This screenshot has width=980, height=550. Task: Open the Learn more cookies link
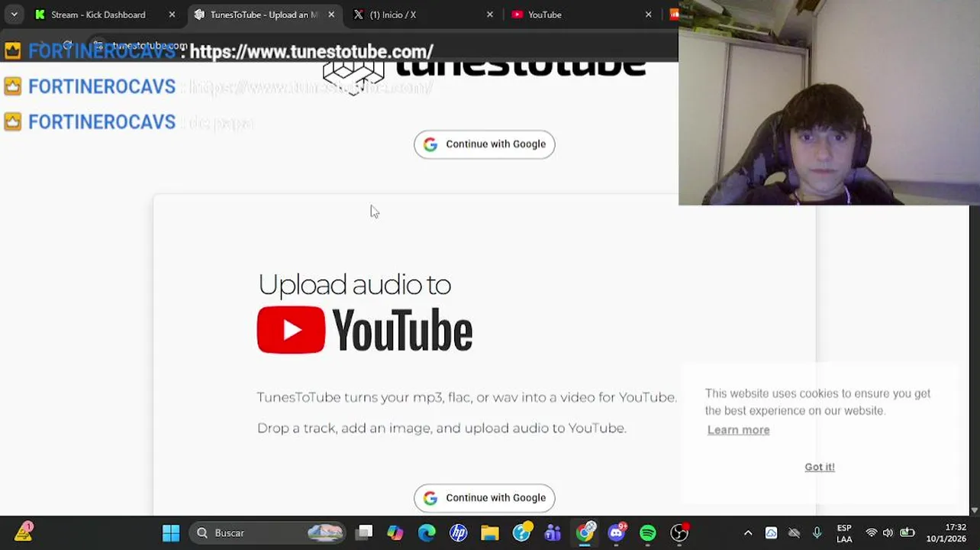(738, 430)
